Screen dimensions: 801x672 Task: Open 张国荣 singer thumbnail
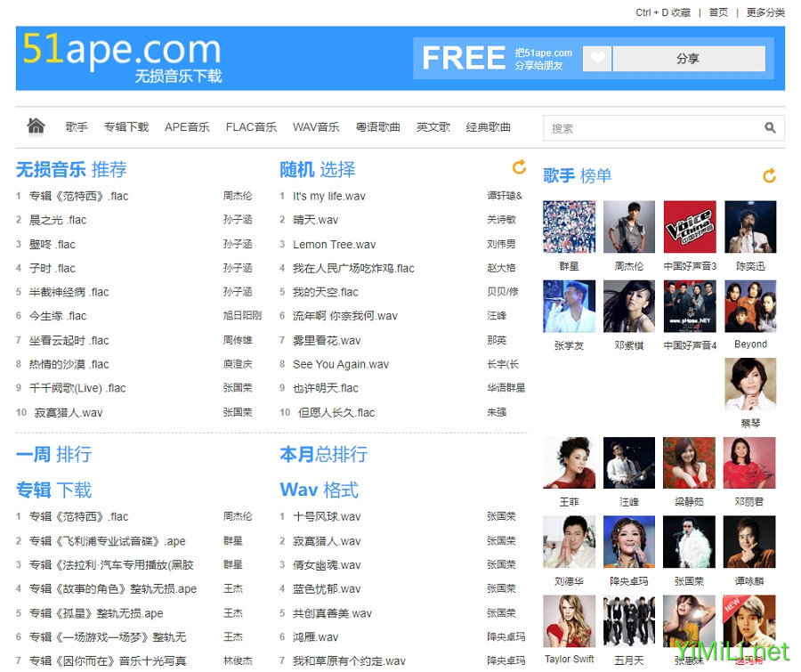[689, 542]
